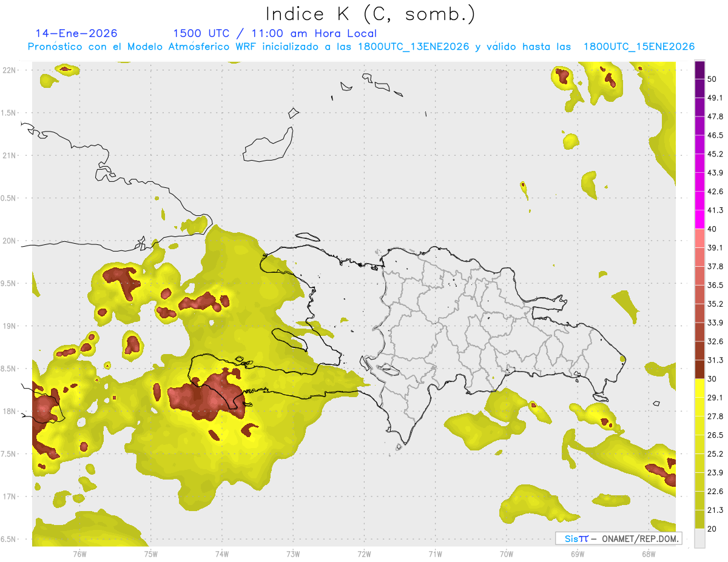Click the colorbar value '21.3'
Screen dimensions: 728x562
[x=715, y=510]
